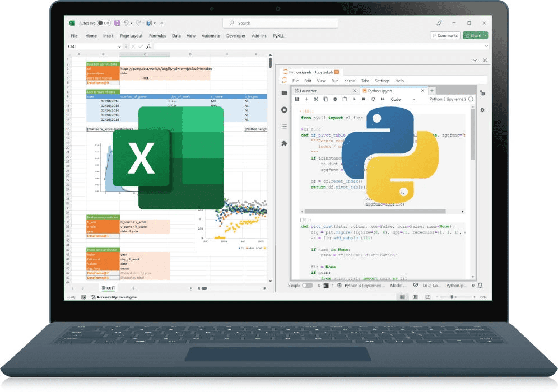Open the PyXLL ribbon tab
Image resolution: width=558 pixels, height=392 pixels.
point(278,36)
